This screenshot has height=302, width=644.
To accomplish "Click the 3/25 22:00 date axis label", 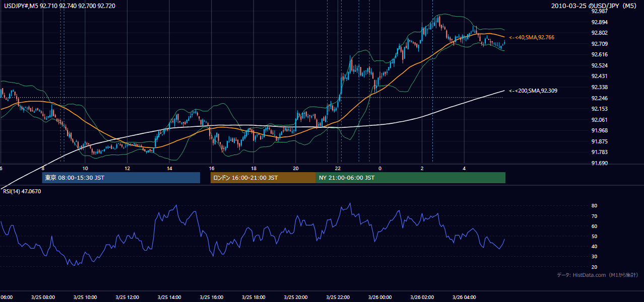I will tap(338, 297).
